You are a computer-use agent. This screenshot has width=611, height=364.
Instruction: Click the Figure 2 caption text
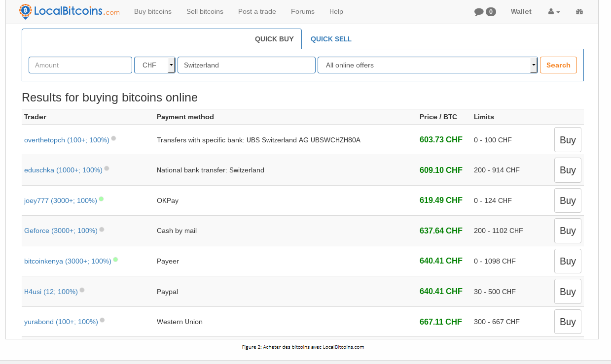click(303, 347)
